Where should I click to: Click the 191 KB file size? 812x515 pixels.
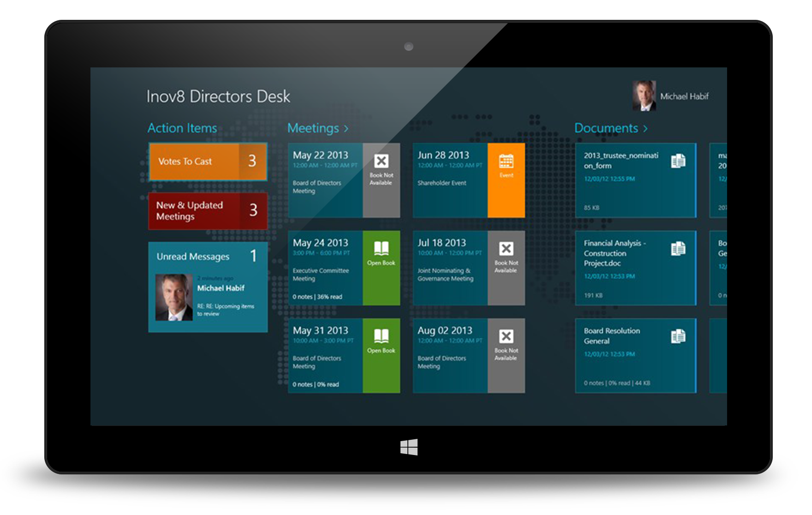tap(593, 295)
